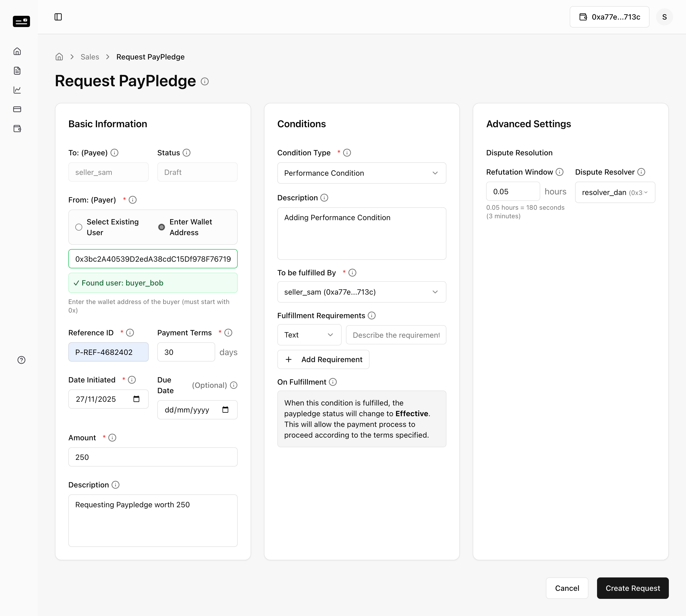Click the Add Requirement button
The width and height of the screenshot is (686, 616).
323,359
